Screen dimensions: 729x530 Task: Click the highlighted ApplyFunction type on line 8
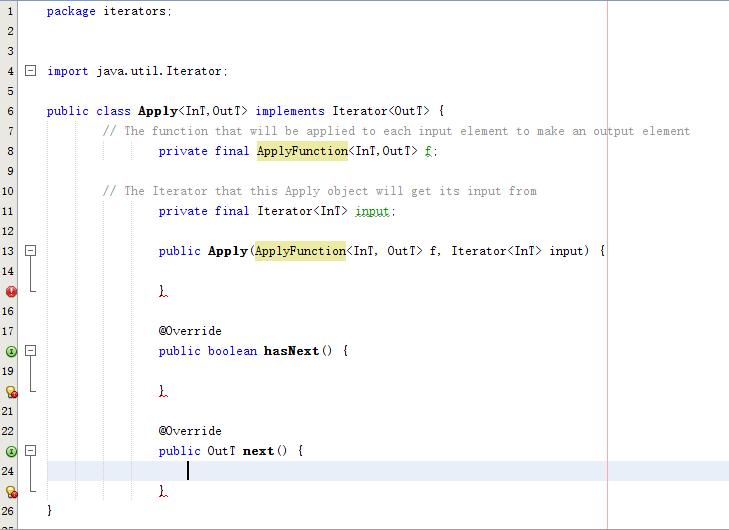click(301, 151)
